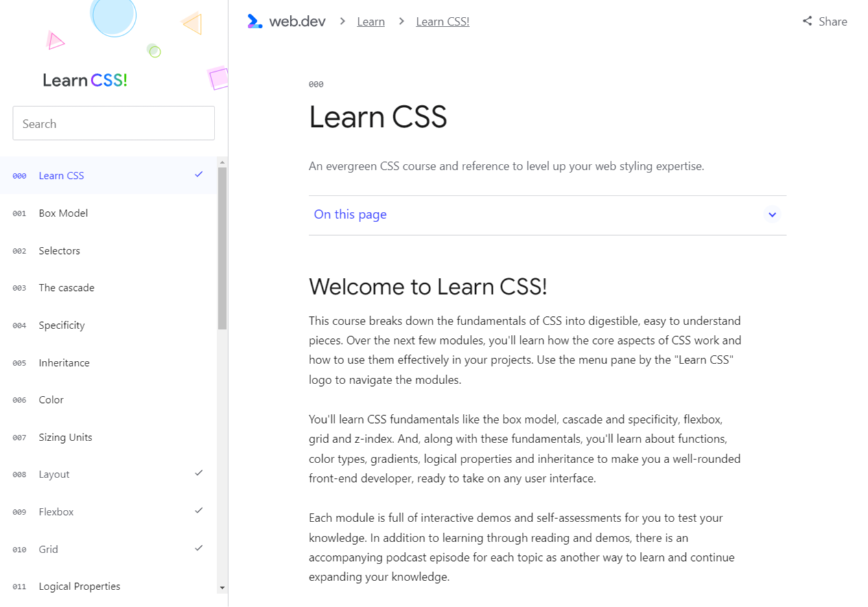Click the checkmark next to Learn CSS
The height and width of the screenshot is (607, 868).
tap(198, 174)
